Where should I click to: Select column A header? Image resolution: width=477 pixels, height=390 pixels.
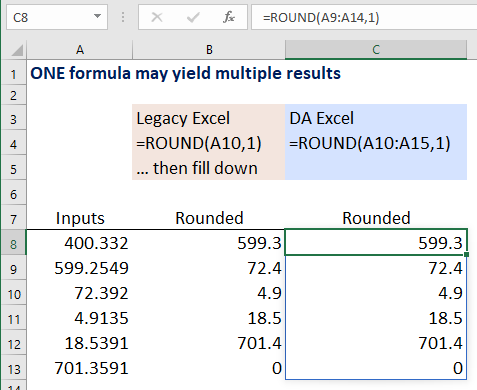click(x=80, y=50)
